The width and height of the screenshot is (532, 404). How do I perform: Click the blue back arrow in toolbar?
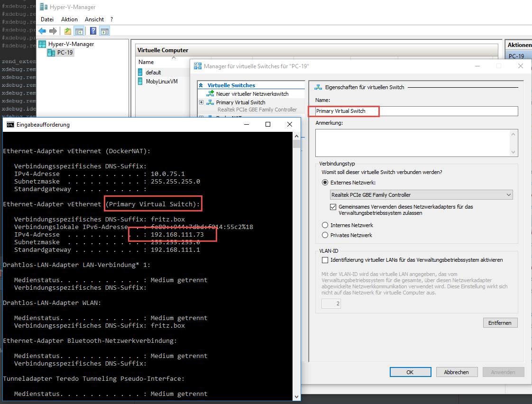(42, 31)
